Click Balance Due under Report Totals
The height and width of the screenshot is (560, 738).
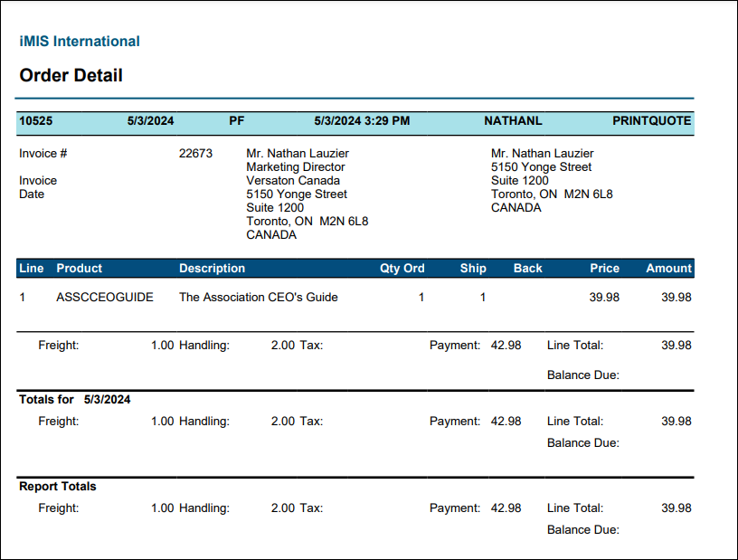(x=583, y=530)
